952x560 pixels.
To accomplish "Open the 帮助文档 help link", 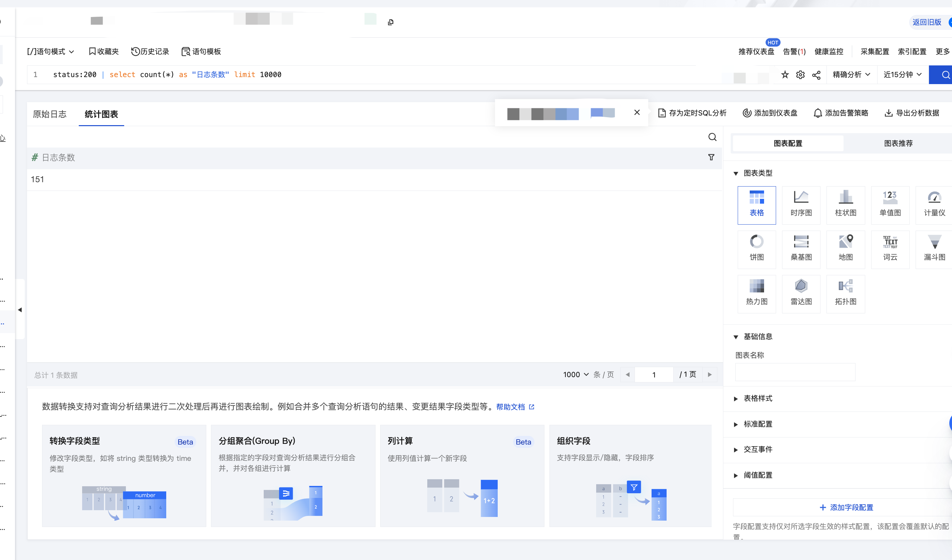I will point(515,407).
